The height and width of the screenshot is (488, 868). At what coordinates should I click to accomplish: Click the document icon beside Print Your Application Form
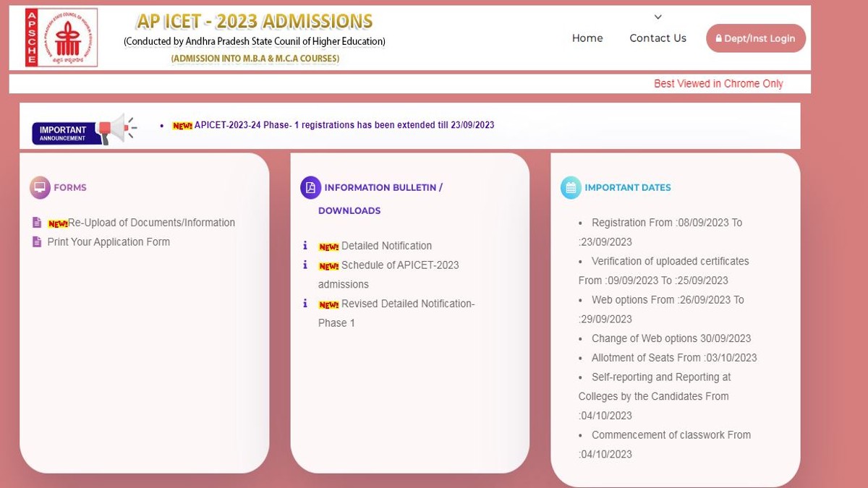coord(37,242)
